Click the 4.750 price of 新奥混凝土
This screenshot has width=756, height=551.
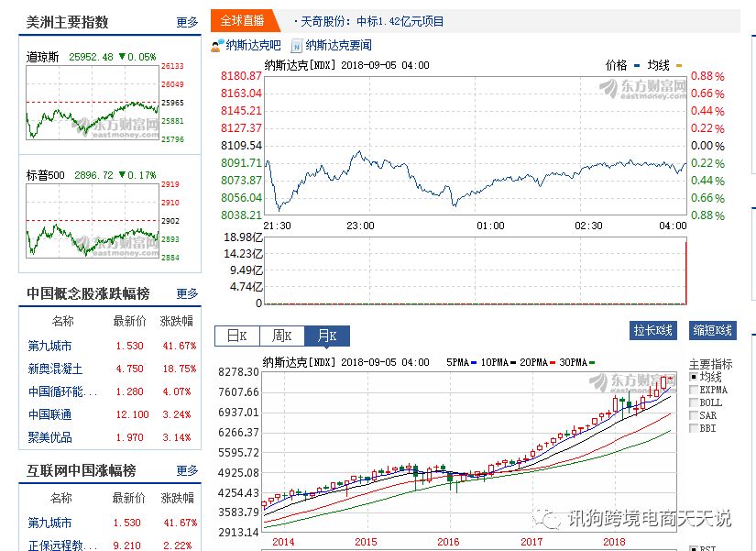click(x=130, y=369)
